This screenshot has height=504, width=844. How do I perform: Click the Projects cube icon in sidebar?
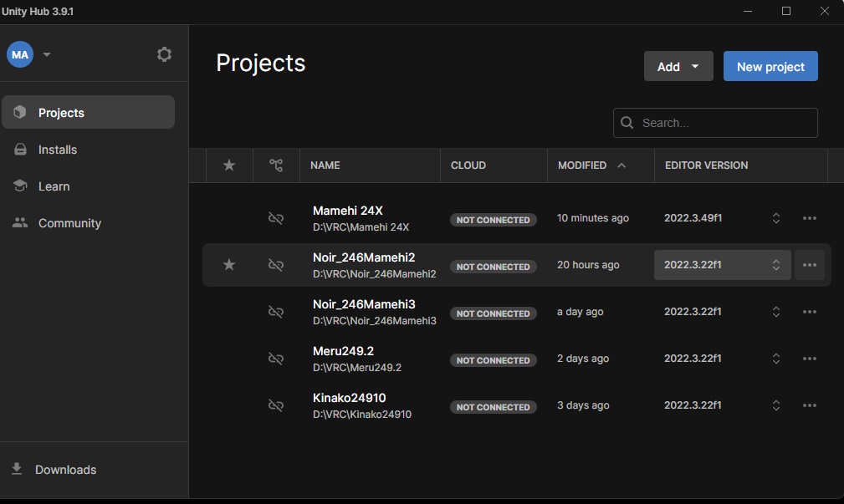point(20,112)
